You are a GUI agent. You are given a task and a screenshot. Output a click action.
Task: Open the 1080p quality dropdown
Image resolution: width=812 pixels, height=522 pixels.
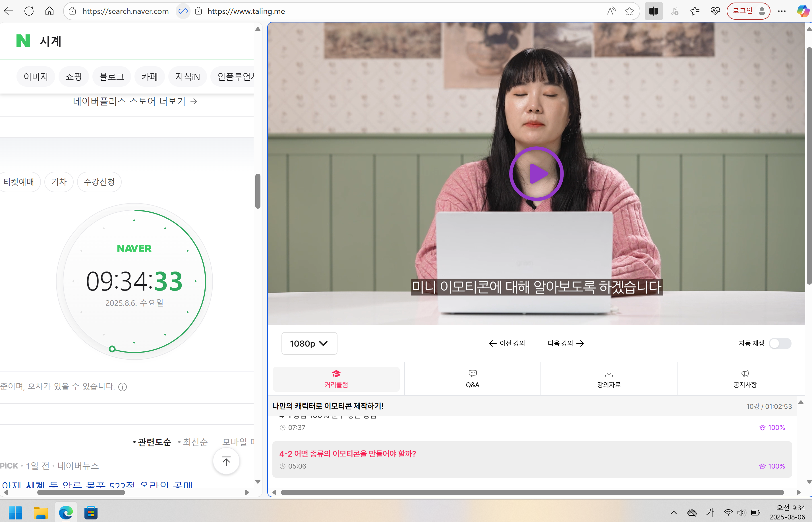click(309, 343)
